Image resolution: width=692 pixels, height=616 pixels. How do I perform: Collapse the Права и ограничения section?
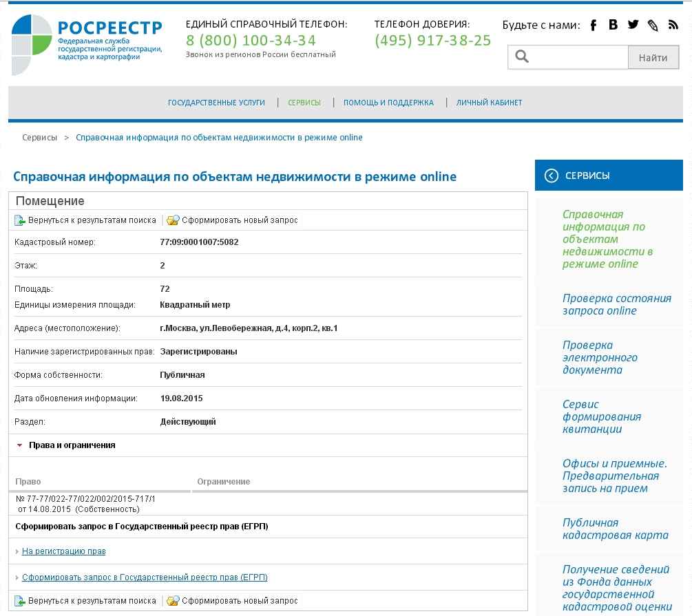tap(19, 445)
